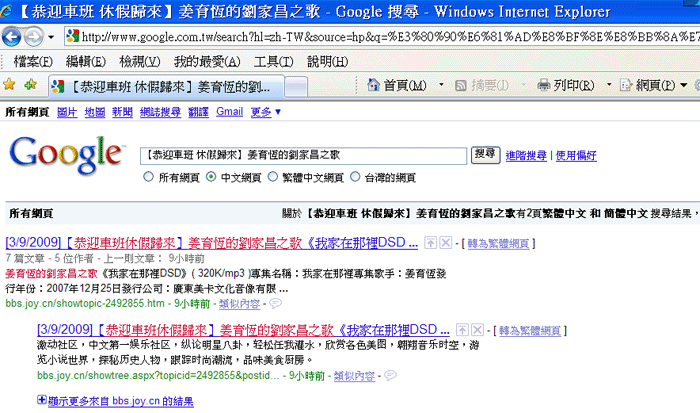The height and width of the screenshot is (413, 700).
Task: Click 類似內容 link of second result
Action: pos(354,376)
